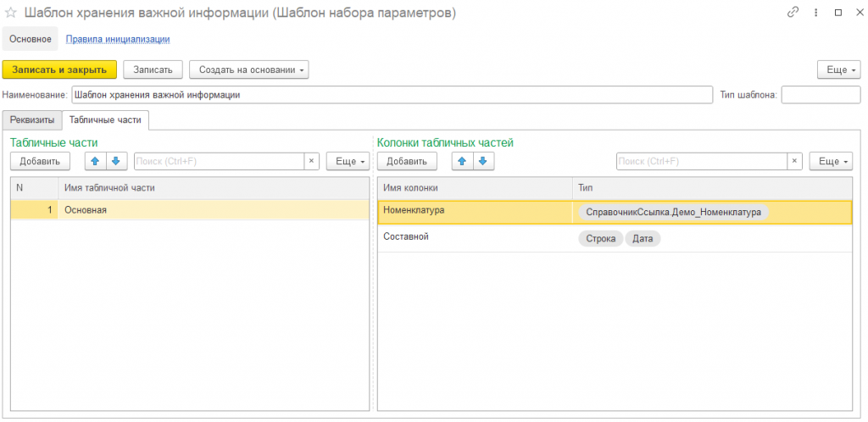The width and height of the screenshot is (868, 422).
Task: Clear search field in Колонки табличных частей panel
Action: coord(794,161)
